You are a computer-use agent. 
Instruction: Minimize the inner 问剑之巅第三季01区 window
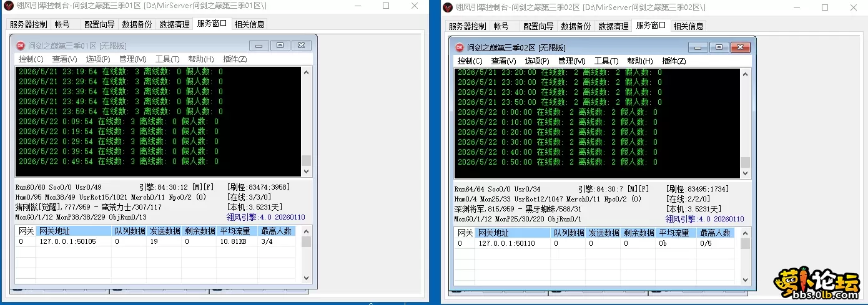259,46
